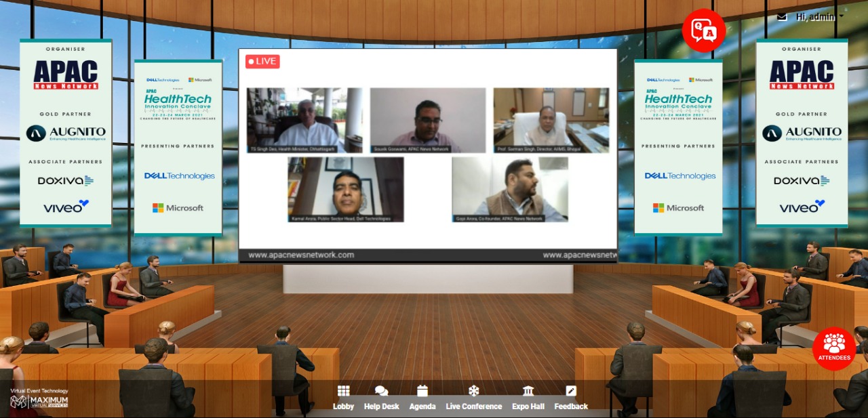Open the Help Desk

[x=382, y=398]
